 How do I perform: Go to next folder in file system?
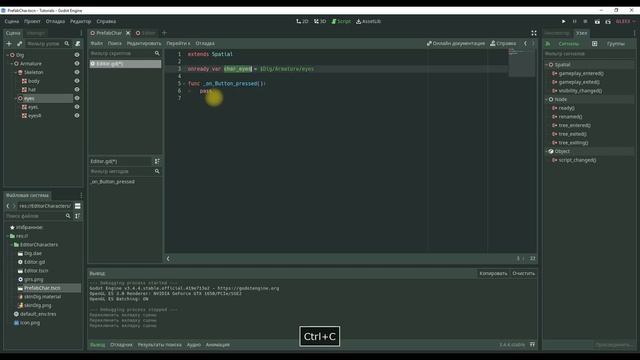pyautogui.click(x=14, y=206)
